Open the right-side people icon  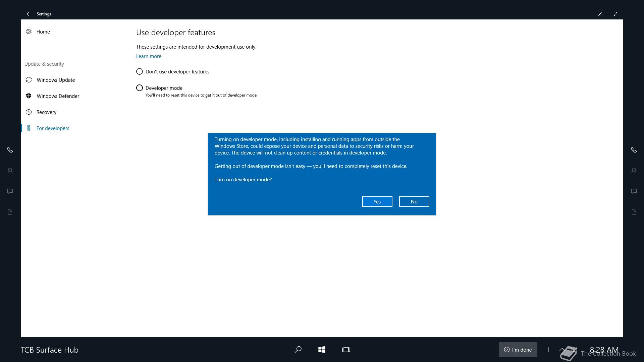click(x=634, y=171)
